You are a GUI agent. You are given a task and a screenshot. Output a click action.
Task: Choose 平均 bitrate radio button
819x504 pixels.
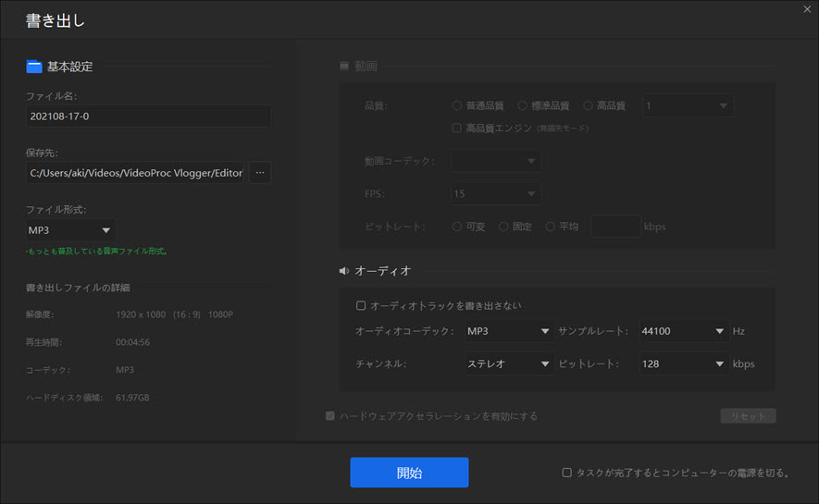(x=550, y=227)
